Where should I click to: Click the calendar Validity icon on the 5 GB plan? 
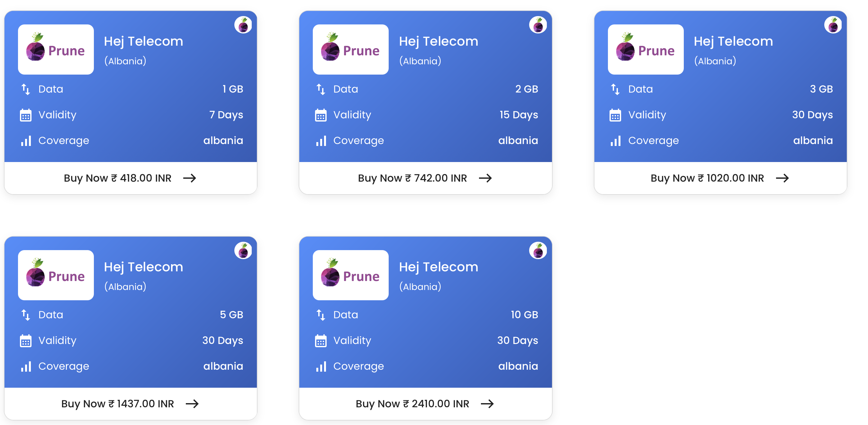[26, 341]
